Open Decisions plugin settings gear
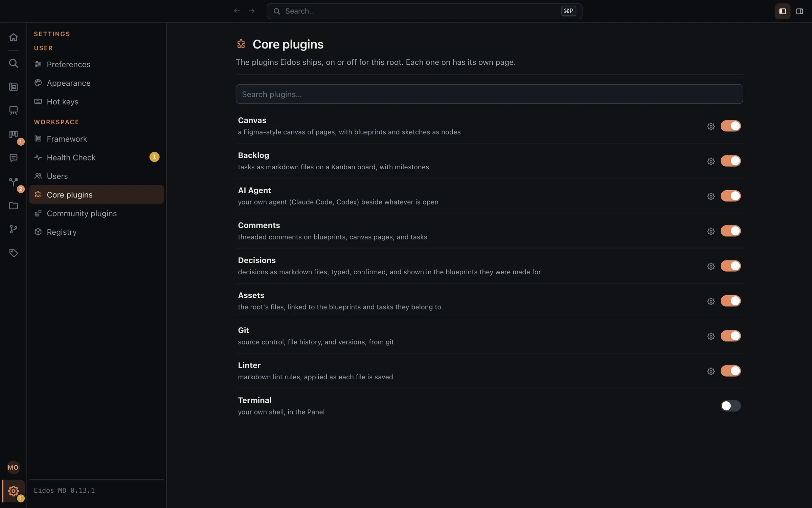 [x=711, y=266]
